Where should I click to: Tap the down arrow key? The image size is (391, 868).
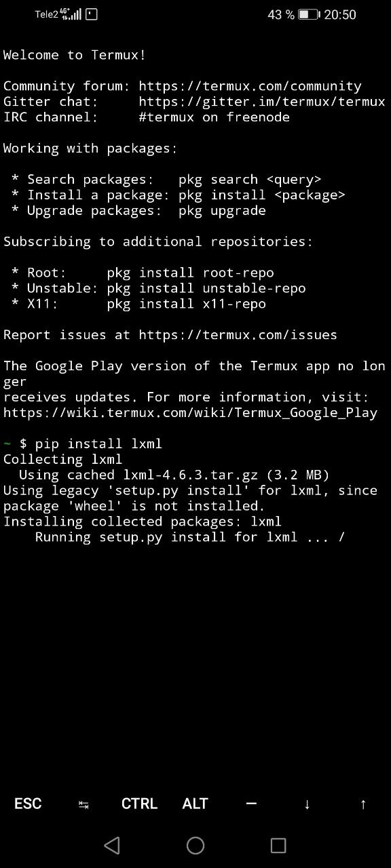pyautogui.click(x=307, y=804)
